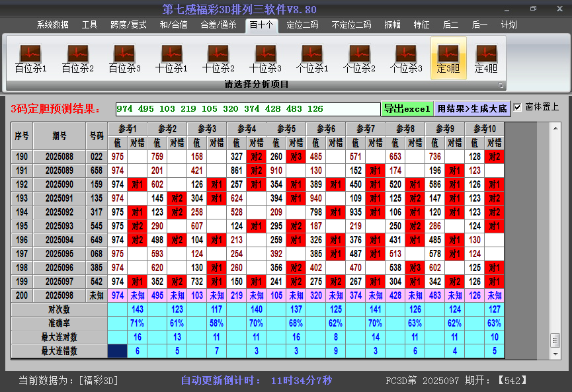Switch to the 跨度/复式 tab
This screenshot has width=572, height=392.
(128, 25)
